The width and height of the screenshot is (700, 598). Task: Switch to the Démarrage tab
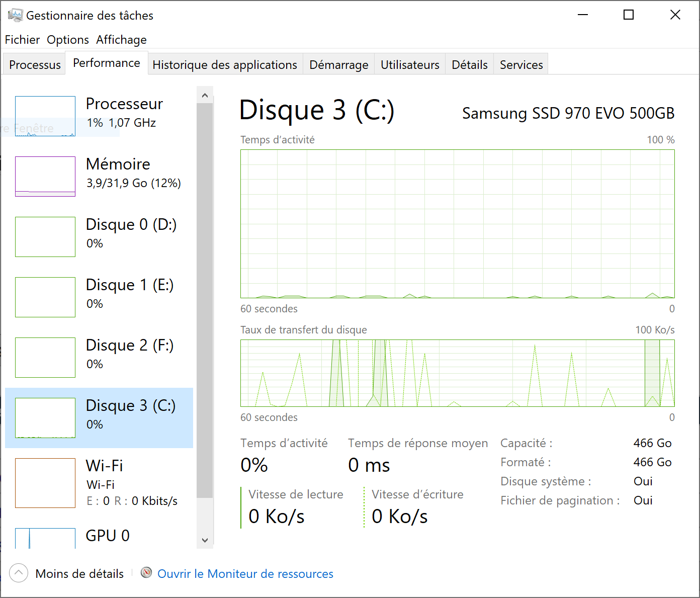coord(339,65)
